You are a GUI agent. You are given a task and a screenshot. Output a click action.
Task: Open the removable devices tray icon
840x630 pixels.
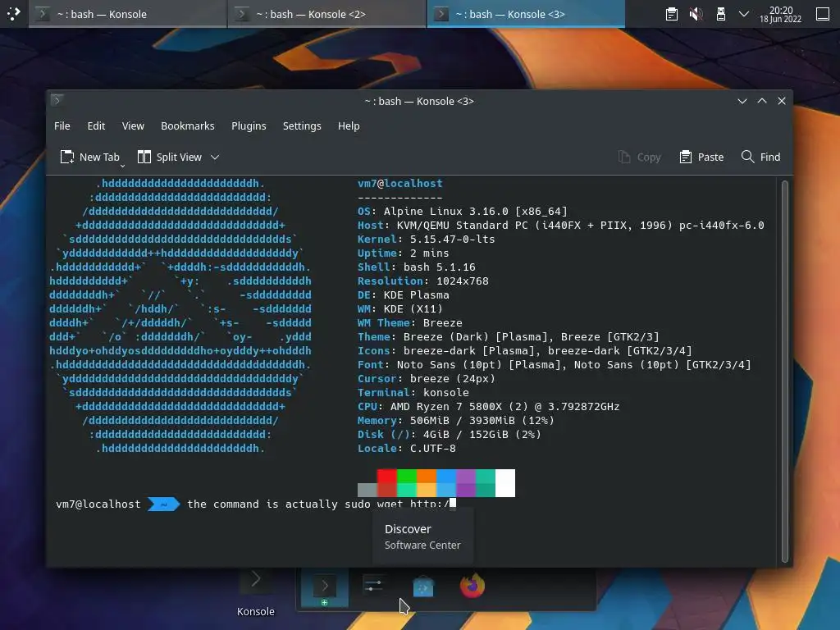(720, 14)
